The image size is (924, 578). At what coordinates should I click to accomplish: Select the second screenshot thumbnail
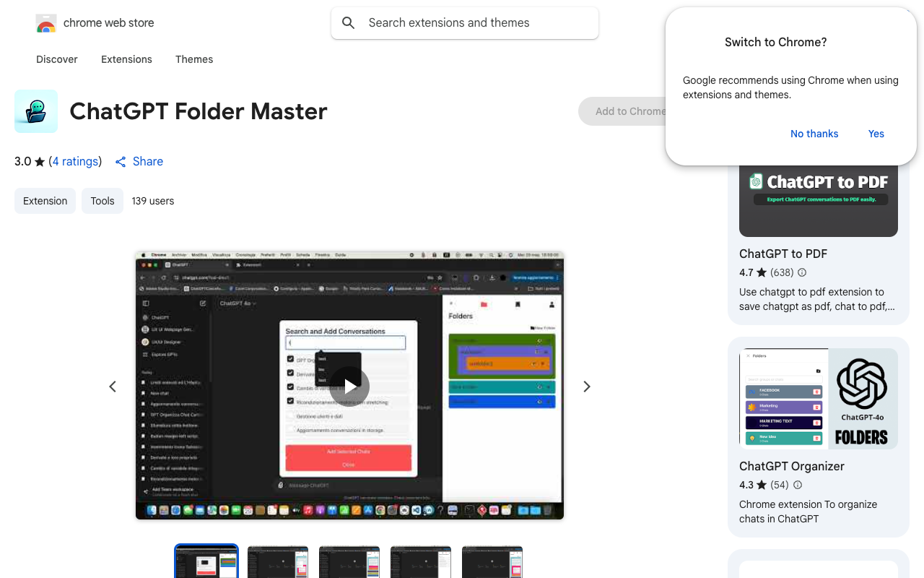tap(278, 561)
